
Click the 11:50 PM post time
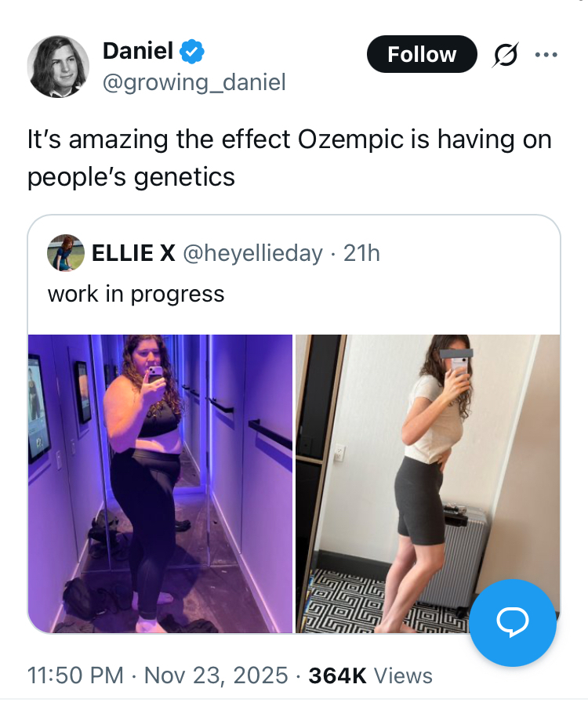[75, 675]
